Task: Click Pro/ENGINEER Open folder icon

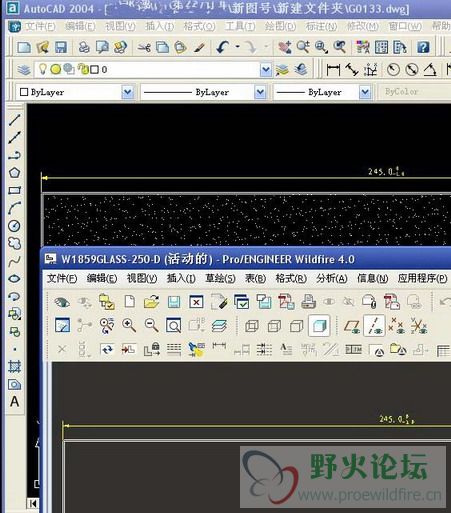Action: pyautogui.click(x=151, y=302)
